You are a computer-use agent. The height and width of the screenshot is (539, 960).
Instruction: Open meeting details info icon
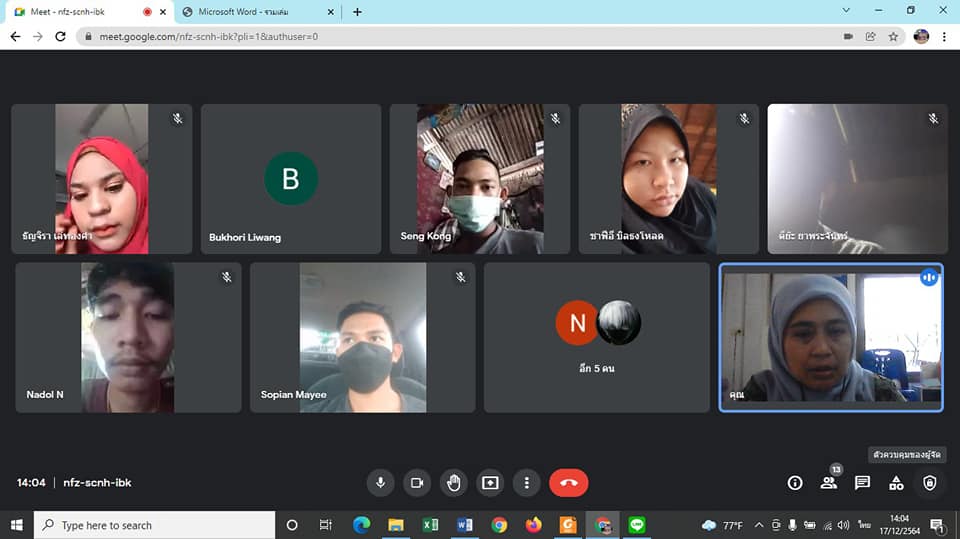pyautogui.click(x=795, y=482)
